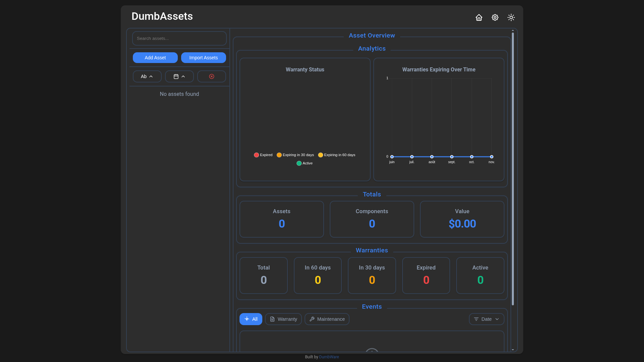Show All events filter

(x=251, y=319)
